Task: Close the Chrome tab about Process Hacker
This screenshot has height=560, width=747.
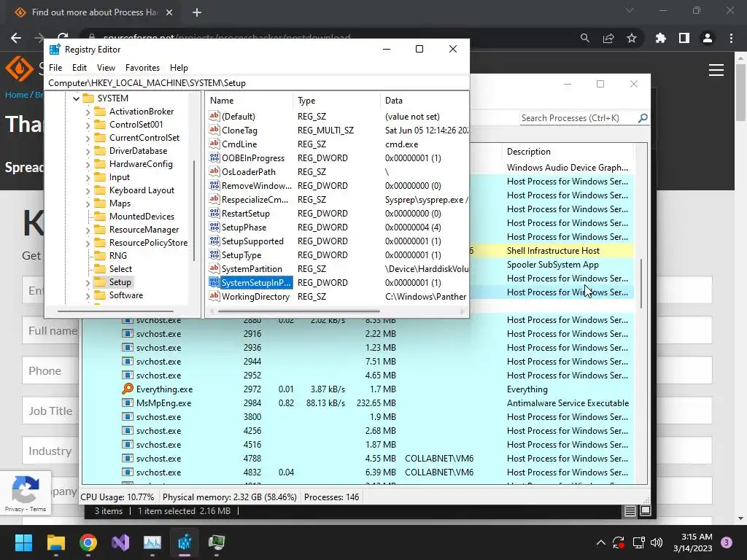Action: coord(169,12)
